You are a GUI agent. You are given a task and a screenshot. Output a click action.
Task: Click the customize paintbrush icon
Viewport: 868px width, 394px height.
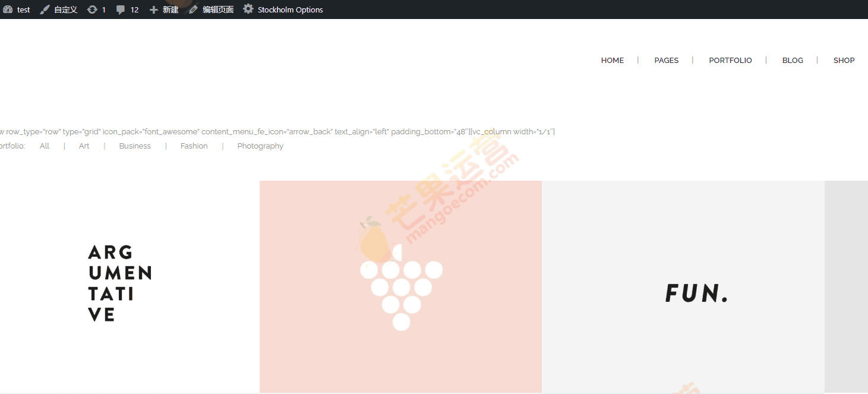tap(45, 10)
